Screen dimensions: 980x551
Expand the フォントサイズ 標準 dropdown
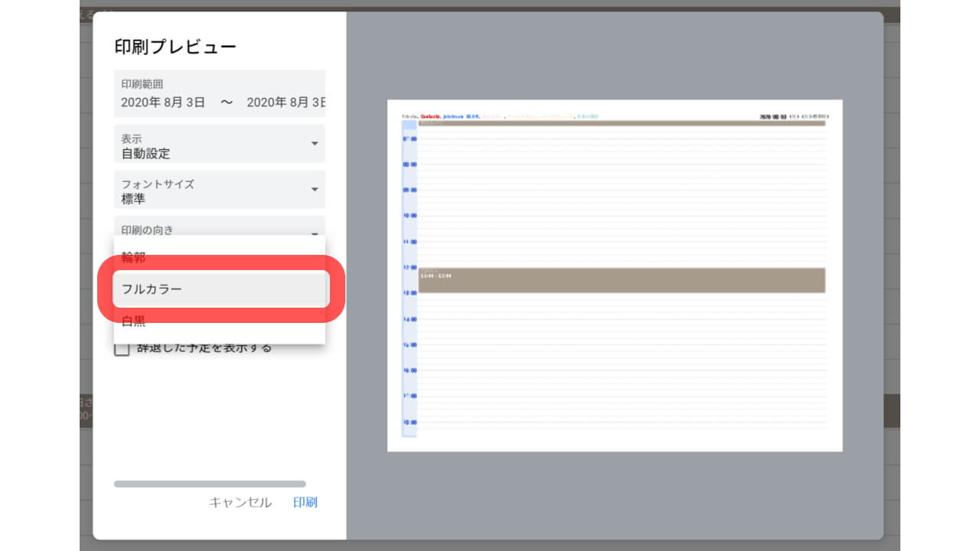[x=219, y=190]
